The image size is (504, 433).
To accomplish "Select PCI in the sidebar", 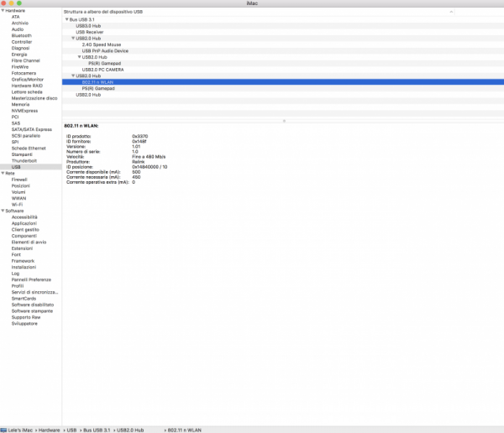I will (15, 117).
